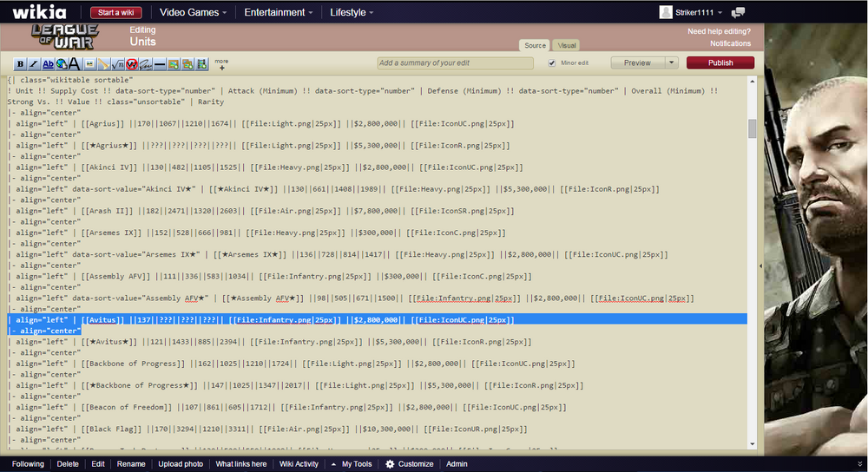Click Striker1111 user avatar

click(666, 12)
